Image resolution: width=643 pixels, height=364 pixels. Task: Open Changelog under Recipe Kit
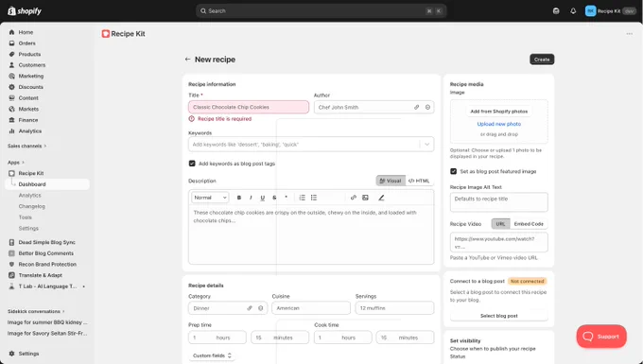[31, 207]
